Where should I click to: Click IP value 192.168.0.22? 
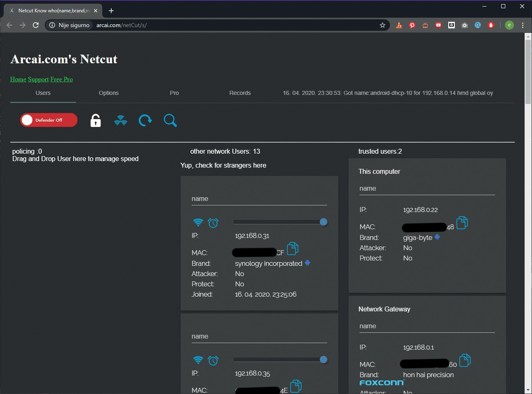click(420, 210)
